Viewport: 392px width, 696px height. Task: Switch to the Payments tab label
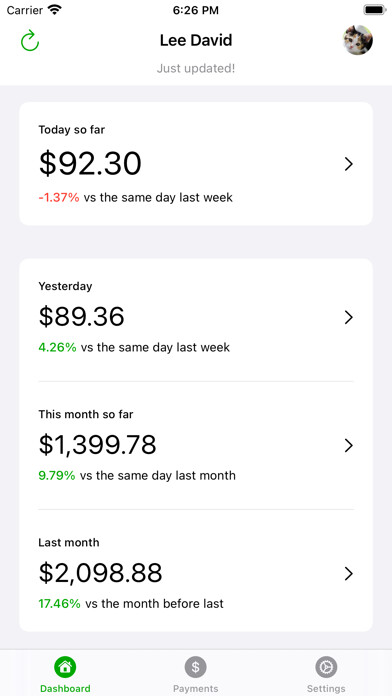click(196, 688)
